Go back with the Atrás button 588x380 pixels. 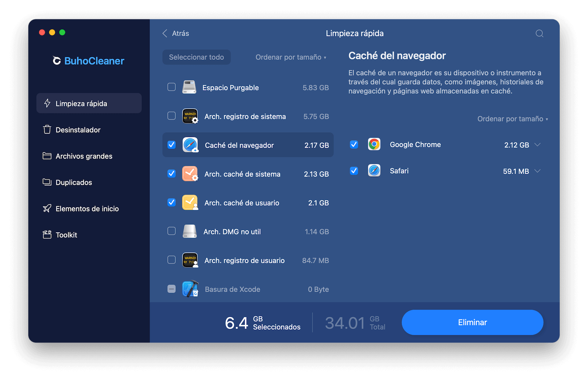click(x=176, y=33)
